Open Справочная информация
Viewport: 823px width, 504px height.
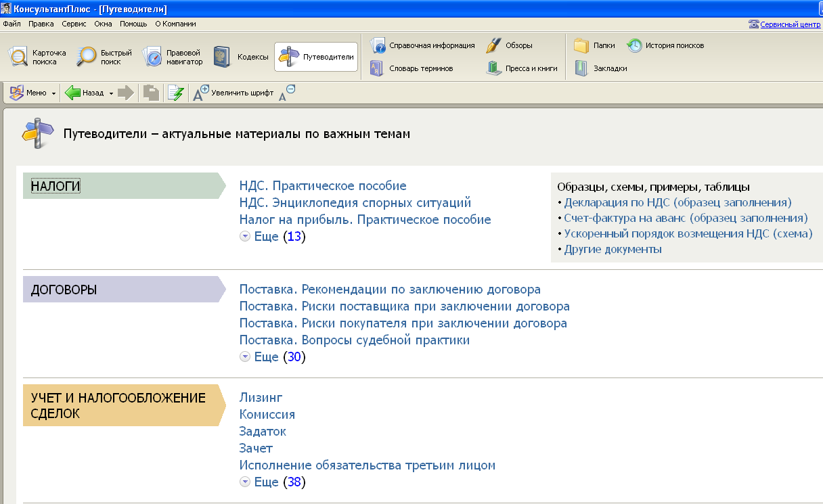[422, 45]
